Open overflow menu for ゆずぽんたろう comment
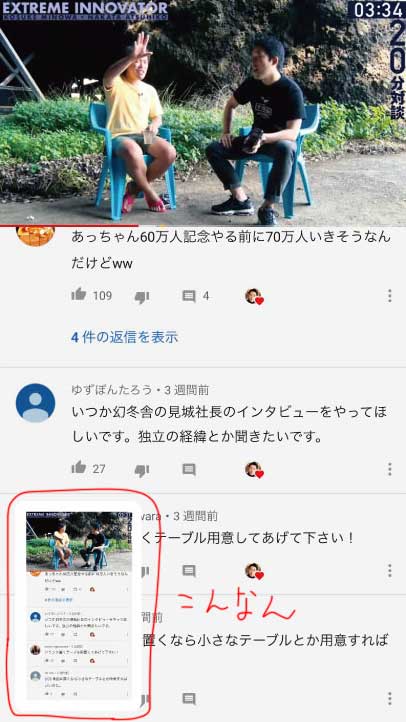 point(389,469)
